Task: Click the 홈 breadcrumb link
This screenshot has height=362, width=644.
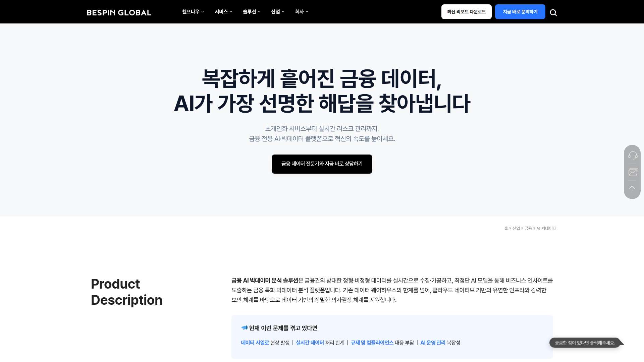Action: (x=506, y=229)
